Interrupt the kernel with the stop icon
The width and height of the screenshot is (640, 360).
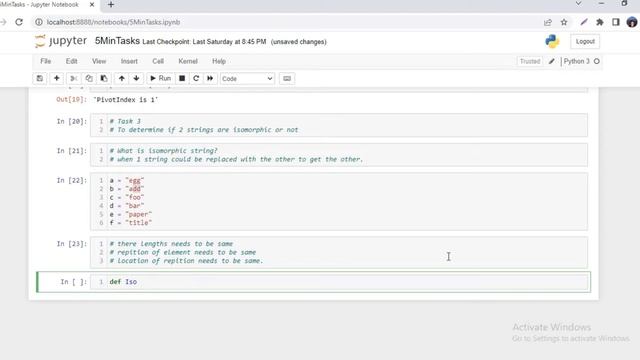click(x=182, y=78)
